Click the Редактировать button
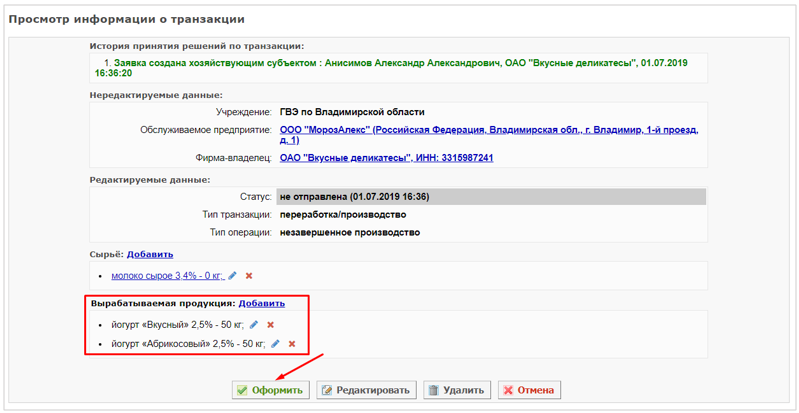799x413 pixels. tap(366, 391)
